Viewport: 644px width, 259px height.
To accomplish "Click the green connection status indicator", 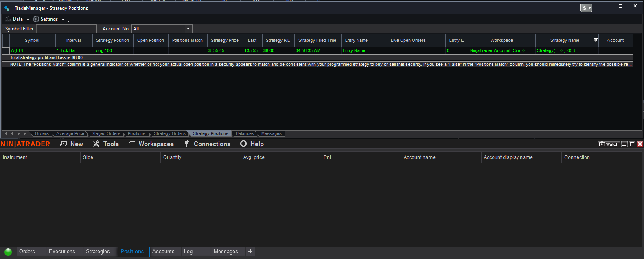I will [8, 252].
